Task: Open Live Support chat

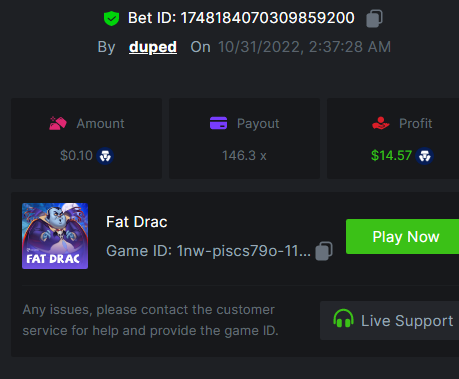Action: 389,321
